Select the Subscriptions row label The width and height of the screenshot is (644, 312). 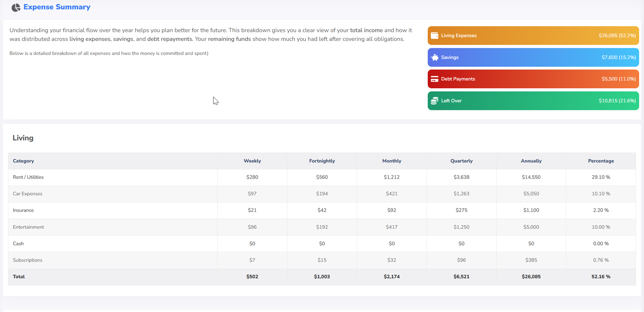pos(27,260)
